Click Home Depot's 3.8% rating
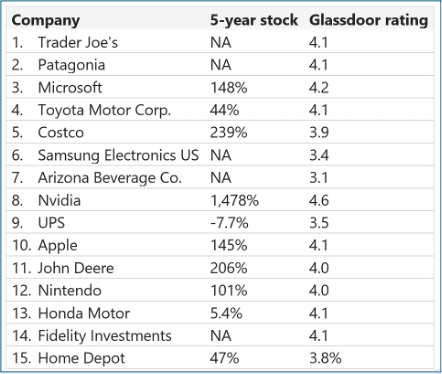442x374 pixels. click(325, 358)
